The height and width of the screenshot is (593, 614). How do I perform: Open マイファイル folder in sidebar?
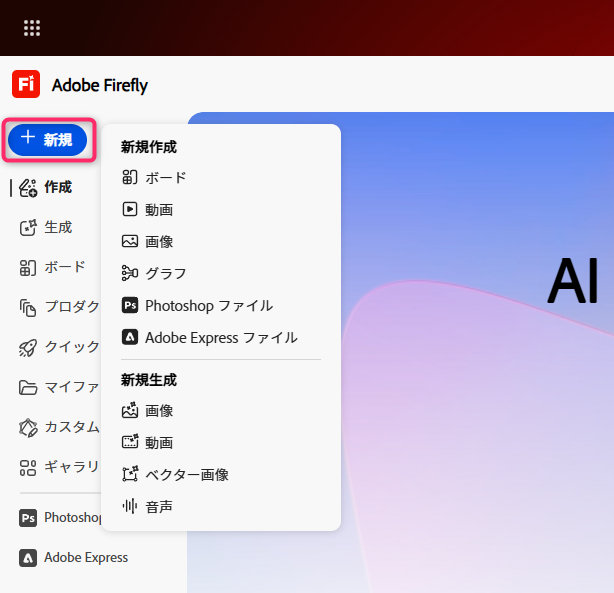tap(70, 387)
